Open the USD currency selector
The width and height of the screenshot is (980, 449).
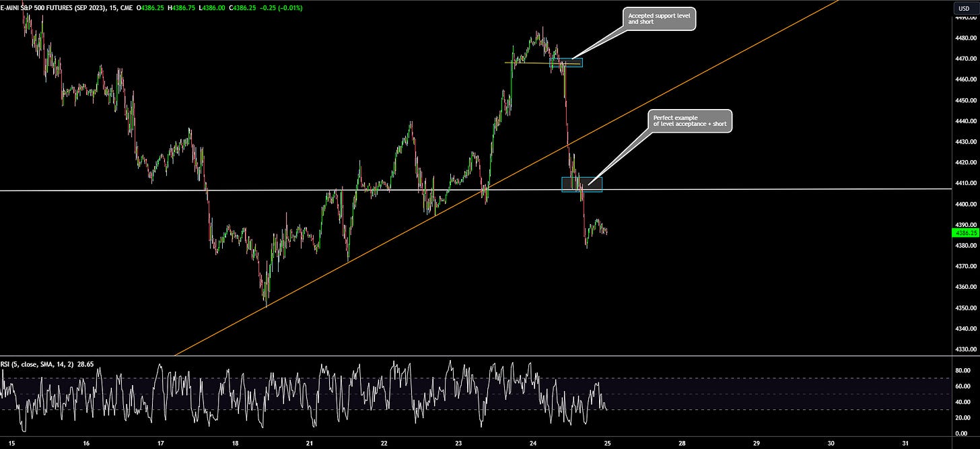tap(965, 8)
